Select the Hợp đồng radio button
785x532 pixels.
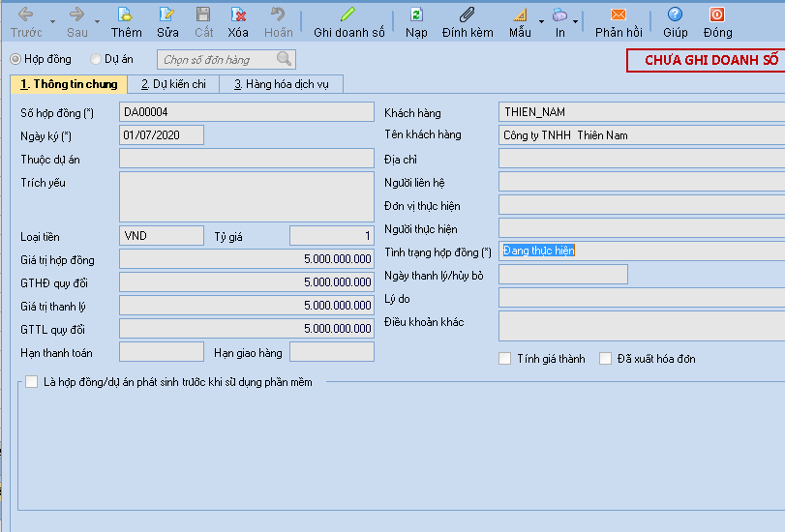coord(15,60)
